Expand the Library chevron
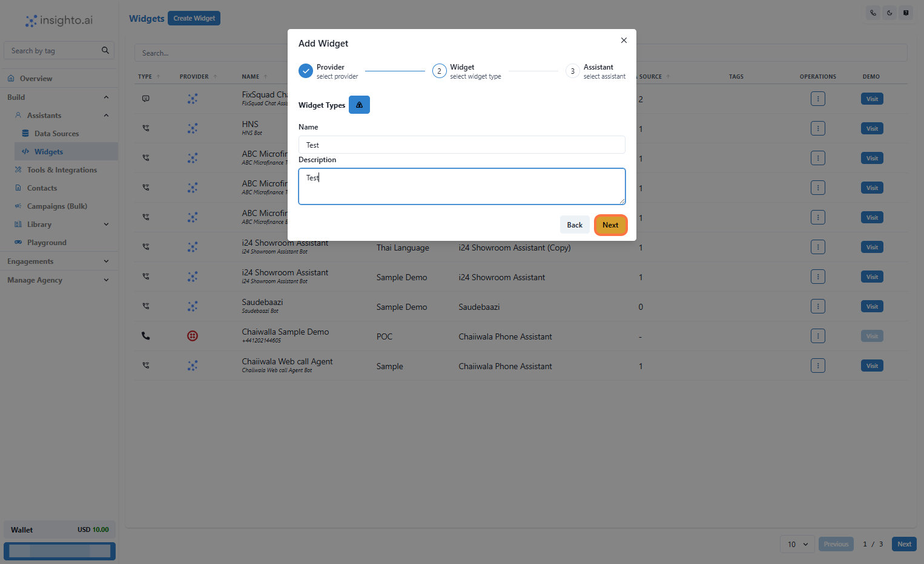 coord(107,225)
